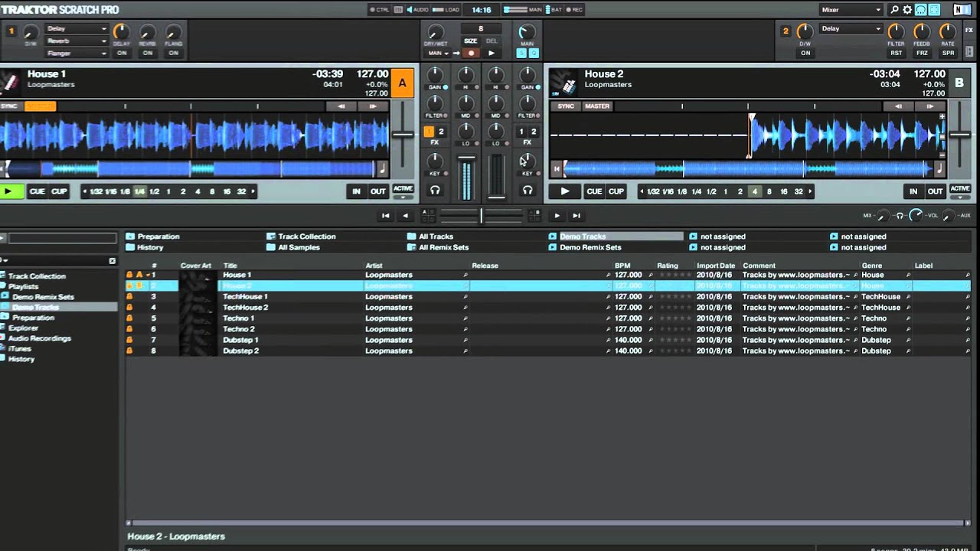Open FX unit 2 Delay effect dropdown
Screen dimensions: 980x551
coord(851,29)
